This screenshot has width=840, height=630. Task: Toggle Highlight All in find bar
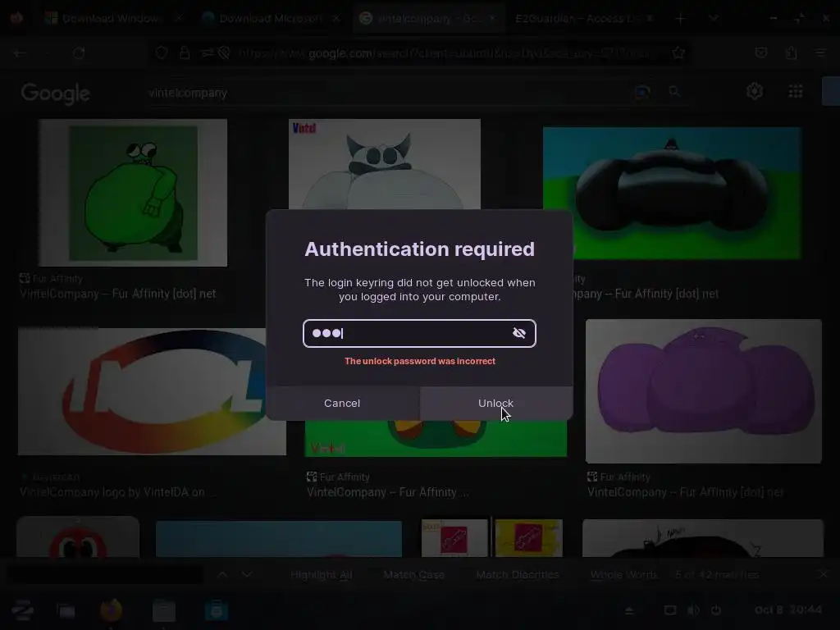tap(322, 575)
